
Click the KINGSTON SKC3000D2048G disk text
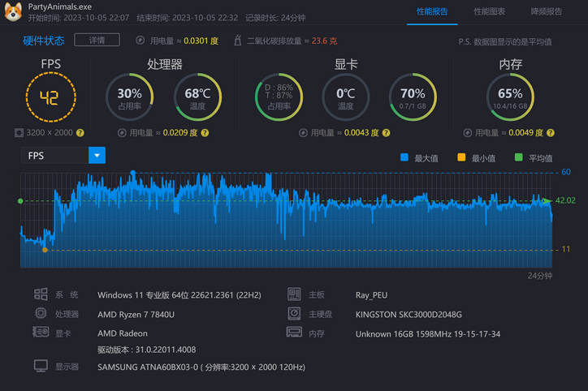[409, 315]
